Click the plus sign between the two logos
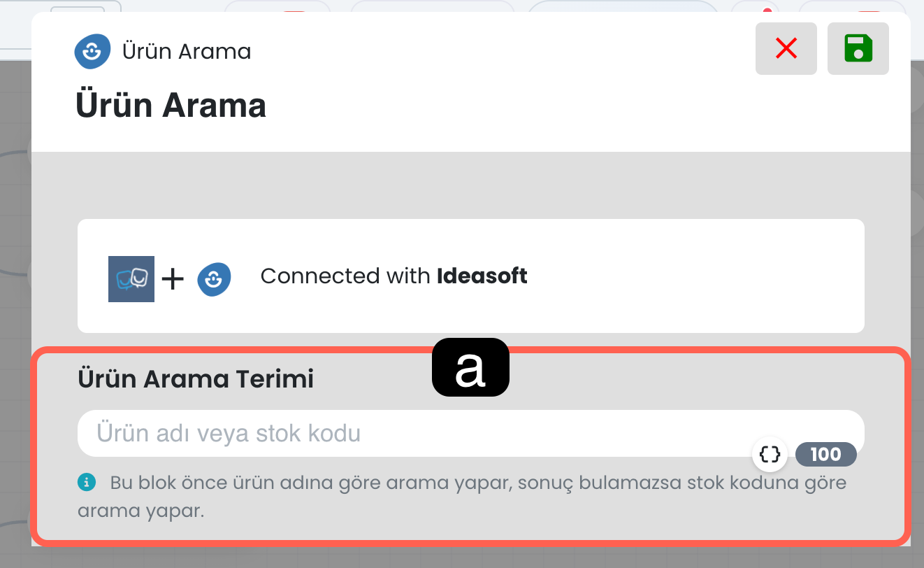Screen dimensions: 924x568 tap(173, 279)
